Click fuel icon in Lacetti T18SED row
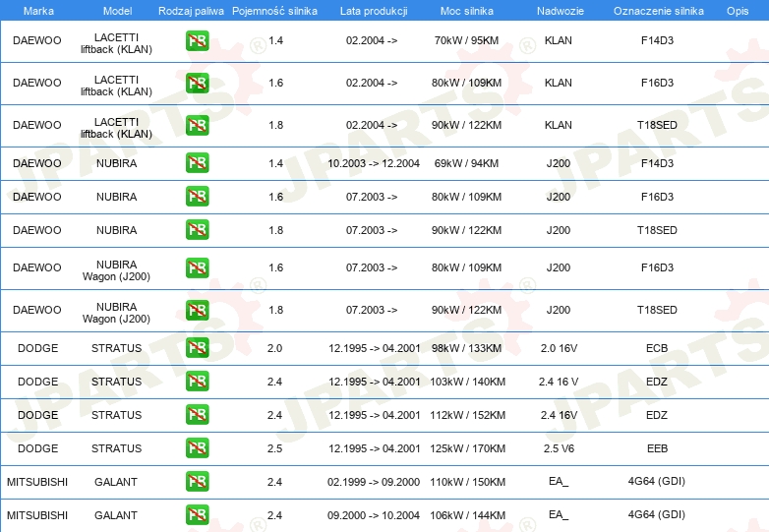The width and height of the screenshot is (769, 532). point(197,125)
